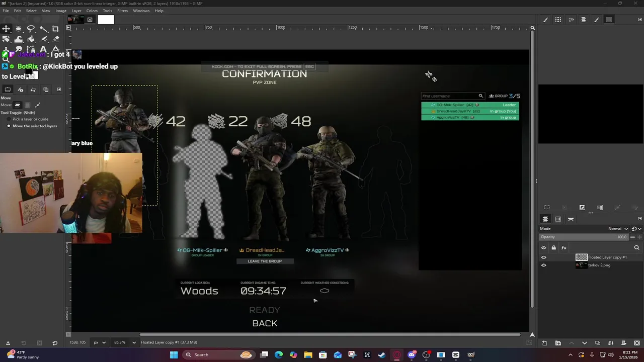Toggle the layer lock header icon
Image resolution: width=644 pixels, height=362 pixels.
(554, 248)
